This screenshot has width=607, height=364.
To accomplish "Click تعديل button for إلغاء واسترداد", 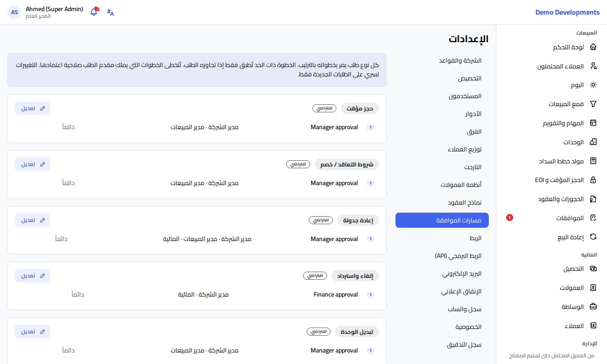I will tap(32, 276).
